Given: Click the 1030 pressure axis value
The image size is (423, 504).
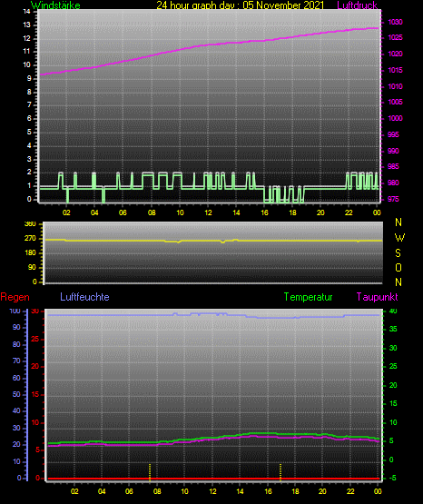Looking at the screenshot, I should 395,22.
